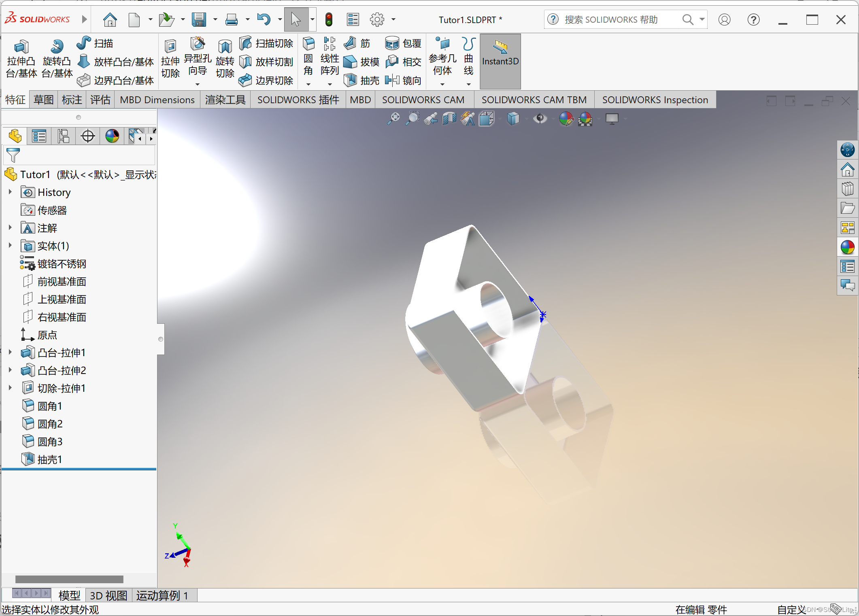Viewport: 859px width, 616px height.
Task: Toggle the feature tree filter funnel
Action: point(13,155)
